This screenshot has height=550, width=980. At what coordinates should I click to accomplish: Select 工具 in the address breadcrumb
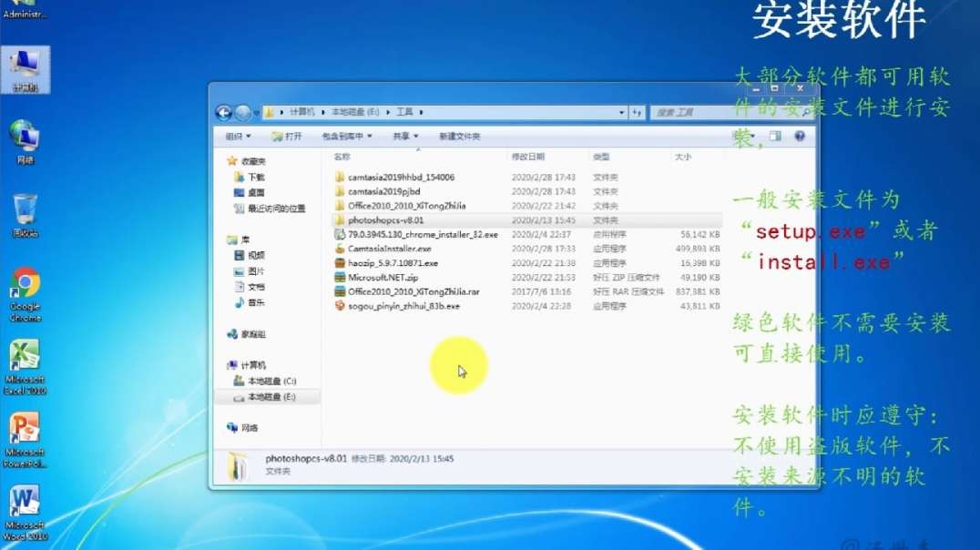(x=404, y=112)
